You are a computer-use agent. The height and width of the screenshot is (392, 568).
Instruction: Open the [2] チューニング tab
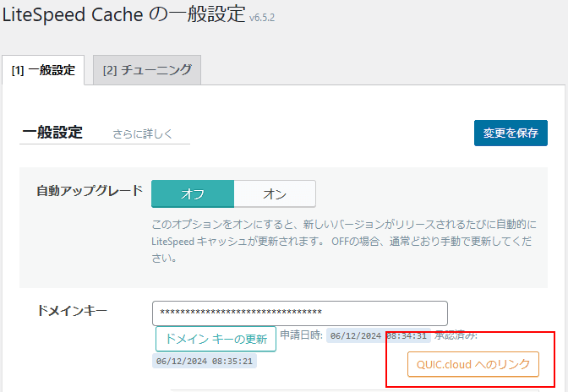click(147, 70)
